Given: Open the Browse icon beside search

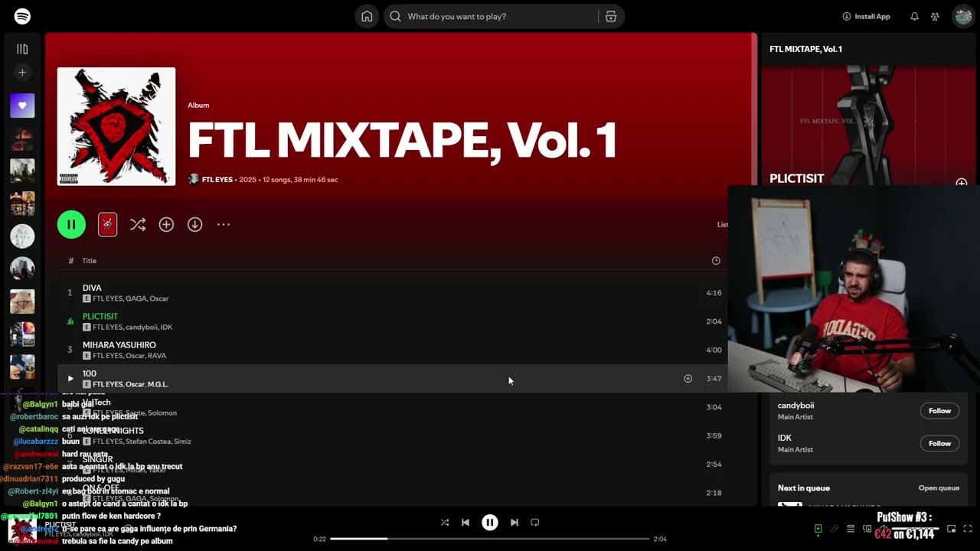Looking at the screenshot, I should (610, 16).
